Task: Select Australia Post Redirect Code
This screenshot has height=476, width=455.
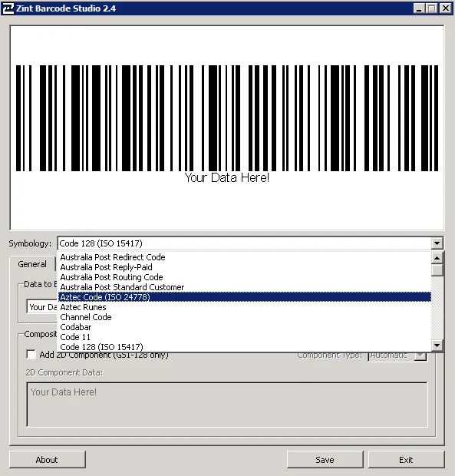Action: [245, 257]
